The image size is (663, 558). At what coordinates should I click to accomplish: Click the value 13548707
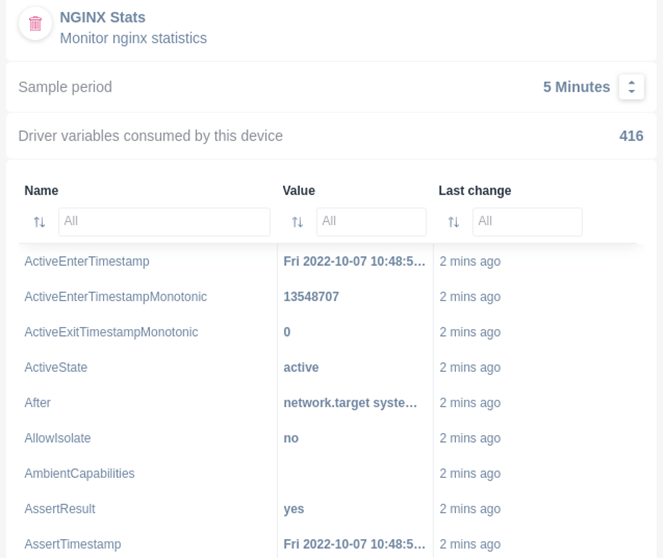pyautogui.click(x=311, y=297)
